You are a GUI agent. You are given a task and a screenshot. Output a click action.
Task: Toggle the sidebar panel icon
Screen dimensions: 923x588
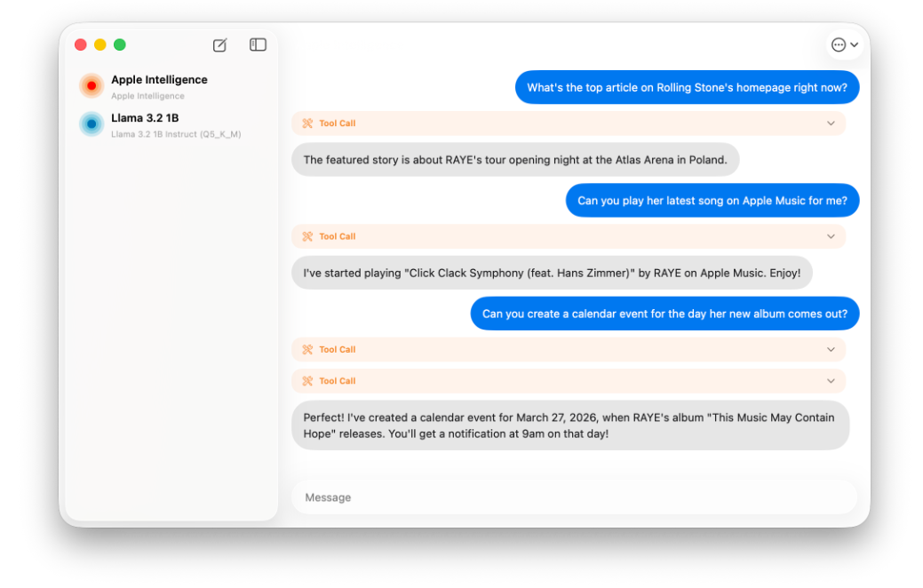[258, 44]
